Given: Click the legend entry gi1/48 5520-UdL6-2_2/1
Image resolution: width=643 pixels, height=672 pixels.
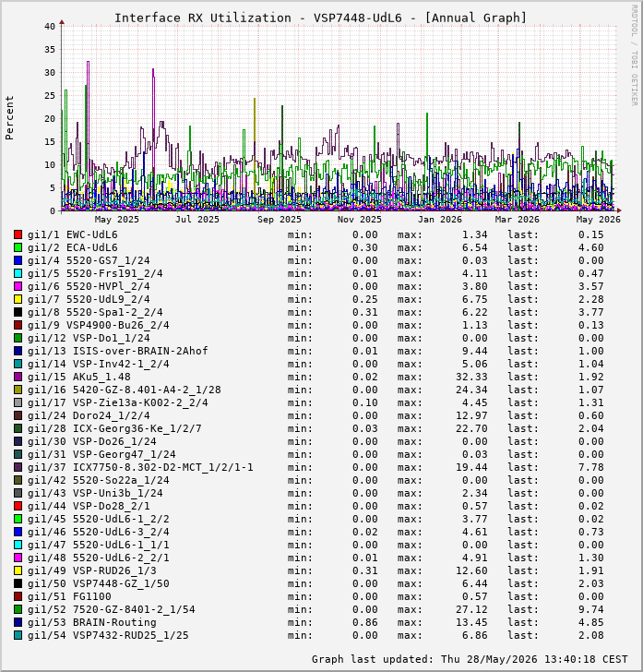Looking at the screenshot, I should click(x=99, y=558).
